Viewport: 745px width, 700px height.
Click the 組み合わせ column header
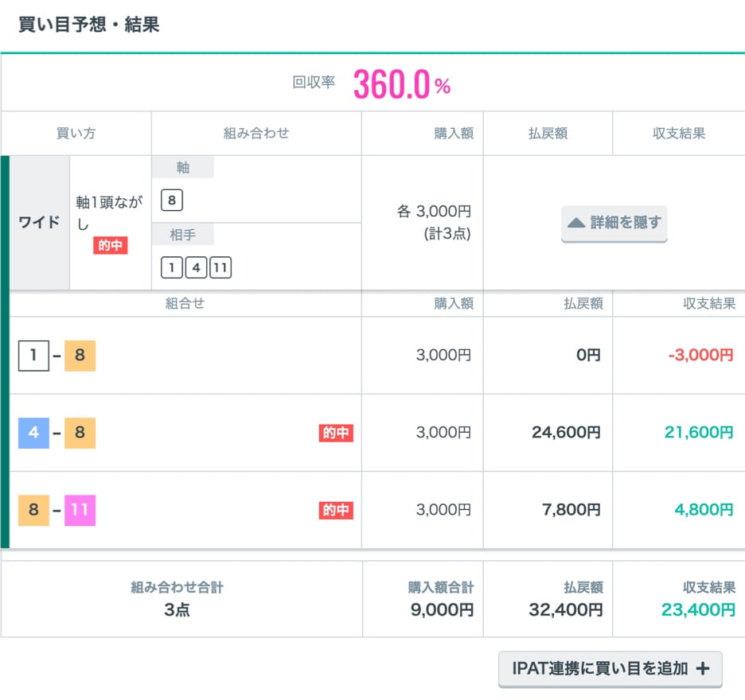point(256,134)
